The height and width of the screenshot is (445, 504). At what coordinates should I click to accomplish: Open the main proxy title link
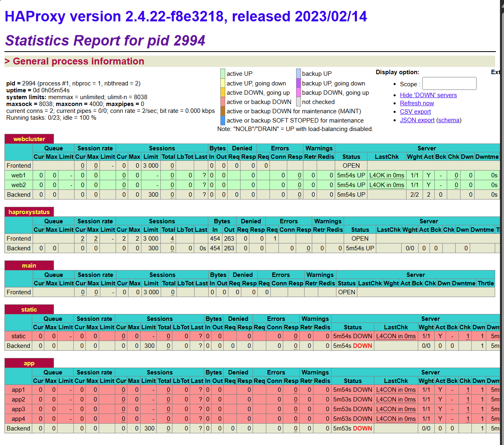[29, 266]
